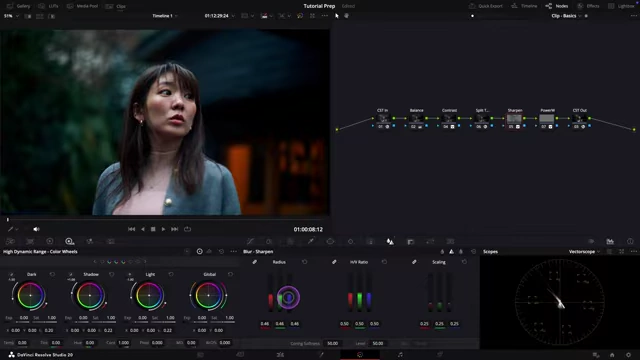
Task: Reset the H/V Ratio control
Action: pyautogui.click(x=384, y=262)
